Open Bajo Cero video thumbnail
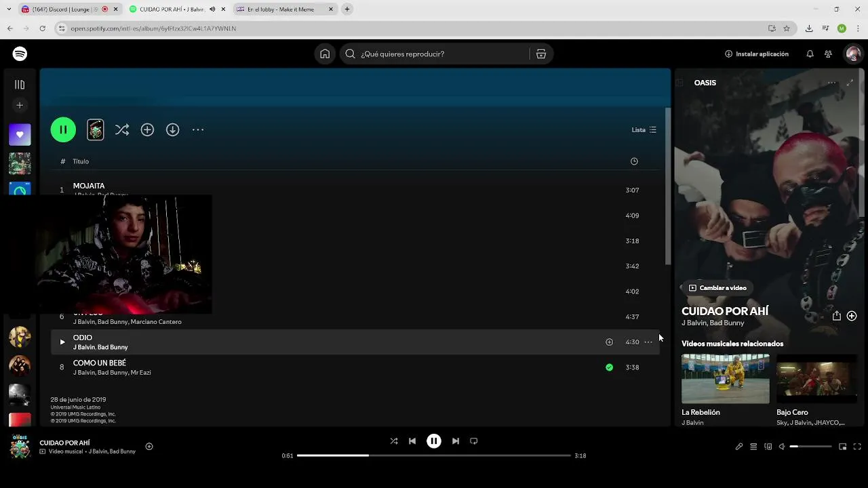 pos(816,378)
